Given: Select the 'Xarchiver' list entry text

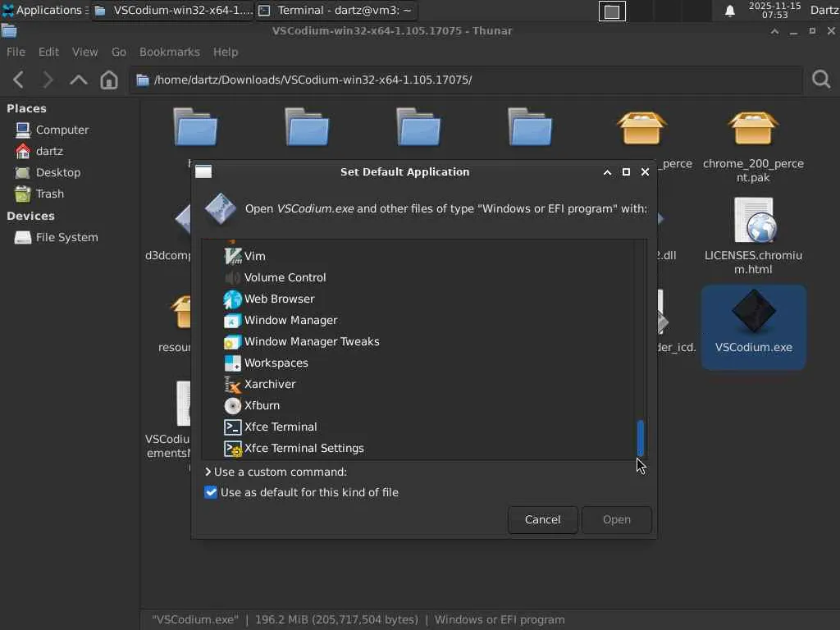Looking at the screenshot, I should point(270,385).
